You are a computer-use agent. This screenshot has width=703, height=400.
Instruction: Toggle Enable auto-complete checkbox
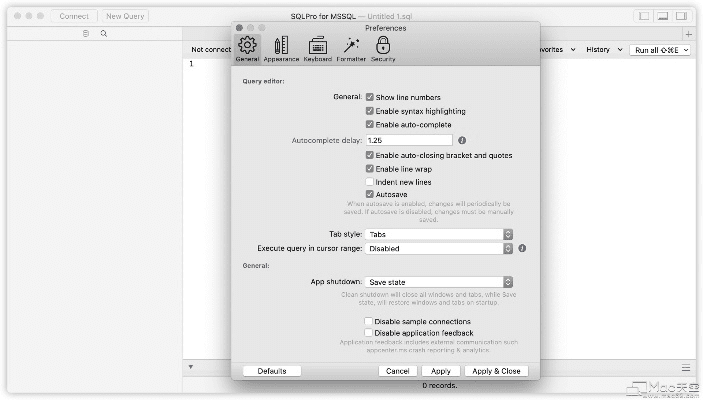(369, 124)
